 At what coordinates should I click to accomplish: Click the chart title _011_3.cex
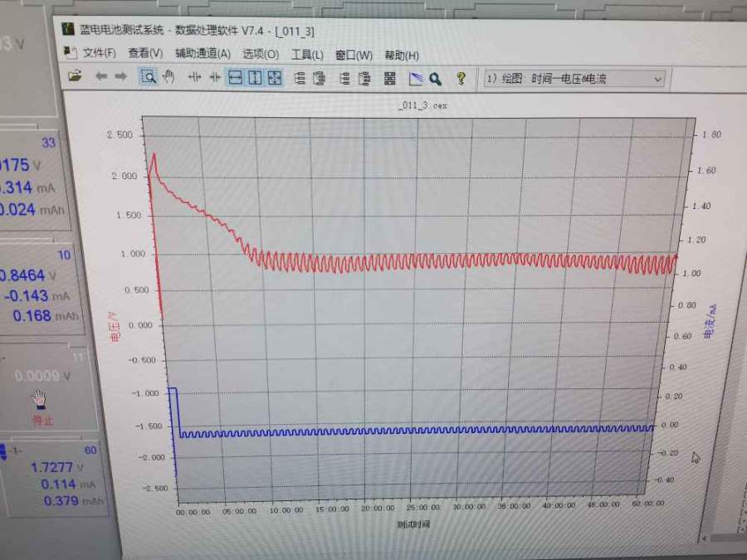click(423, 105)
